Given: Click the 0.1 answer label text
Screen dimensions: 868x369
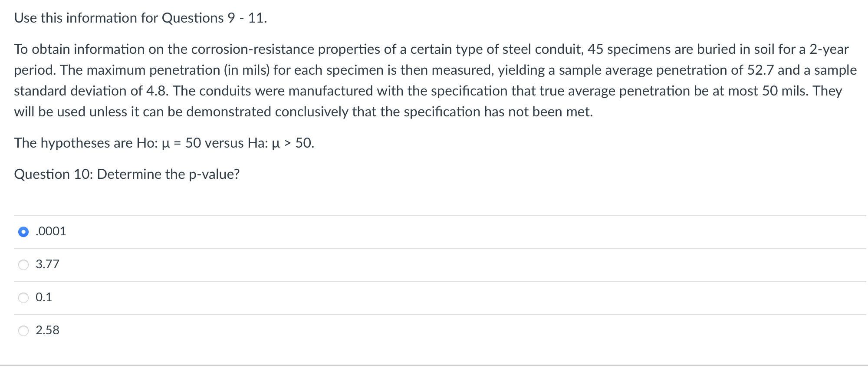Looking at the screenshot, I should [43, 297].
